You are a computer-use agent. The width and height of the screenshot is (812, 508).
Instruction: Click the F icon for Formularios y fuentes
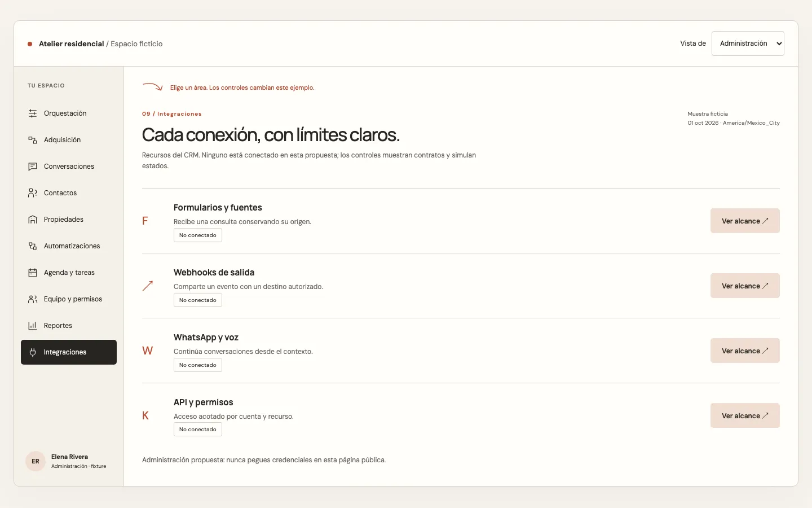145,221
